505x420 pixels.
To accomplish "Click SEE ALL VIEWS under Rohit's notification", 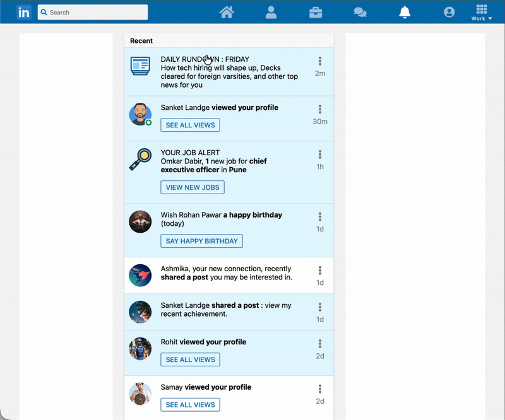I will tap(190, 359).
